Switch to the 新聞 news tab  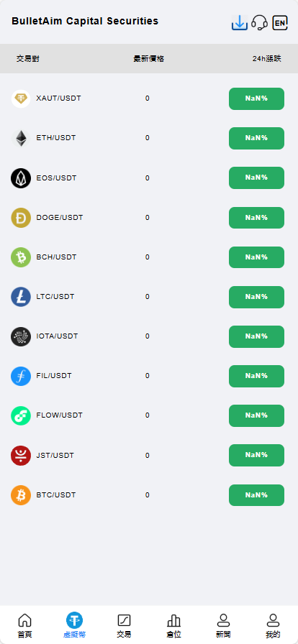pyautogui.click(x=223, y=625)
